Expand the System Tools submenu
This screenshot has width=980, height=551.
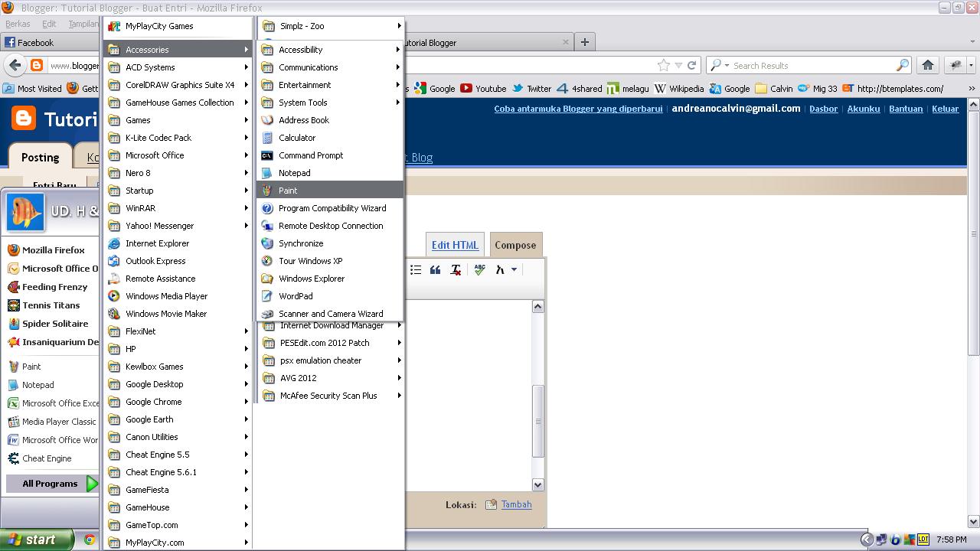330,103
